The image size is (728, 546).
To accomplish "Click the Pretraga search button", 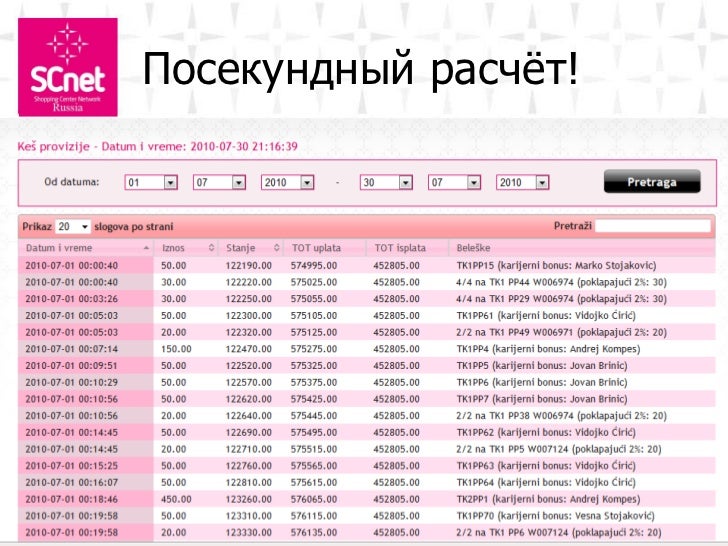I will [652, 182].
